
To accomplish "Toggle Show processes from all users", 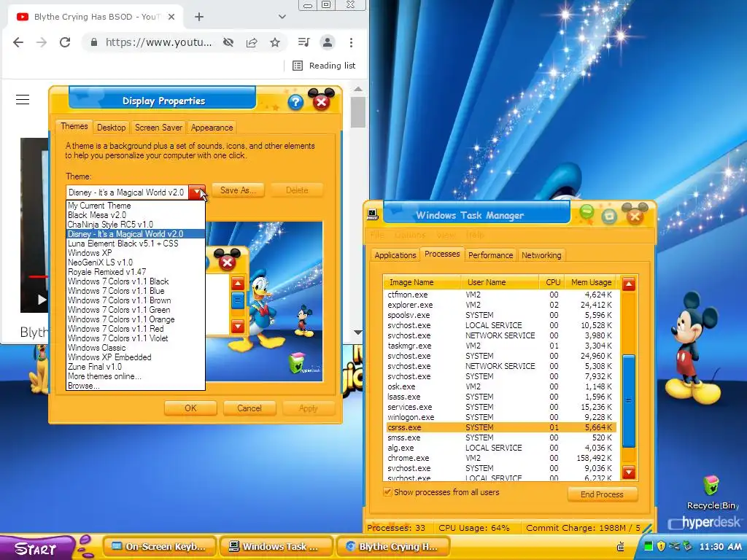I will [387, 492].
